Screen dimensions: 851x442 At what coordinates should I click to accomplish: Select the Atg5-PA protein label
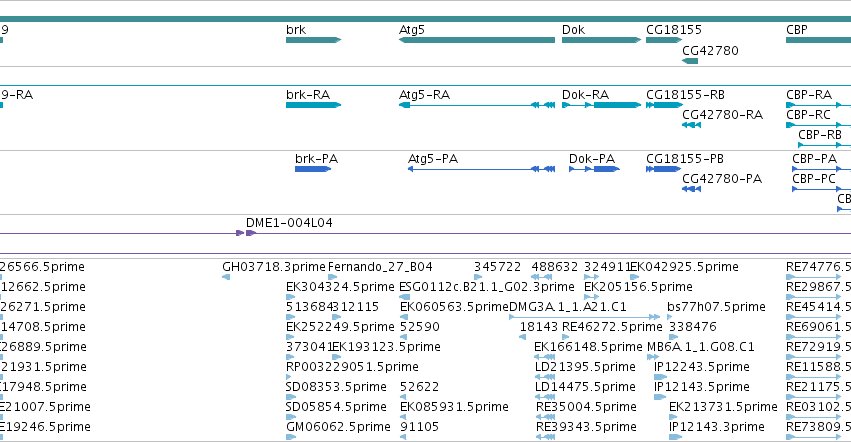point(433,159)
